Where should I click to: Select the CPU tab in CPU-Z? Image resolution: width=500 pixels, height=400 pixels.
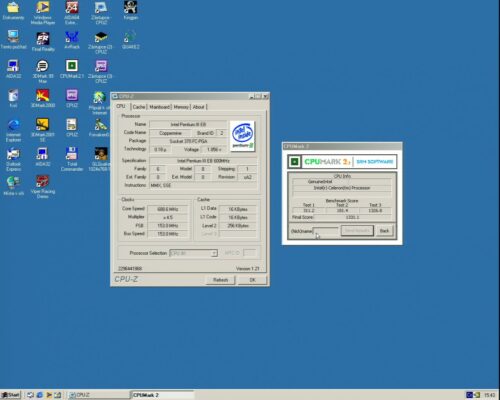pyautogui.click(x=121, y=106)
